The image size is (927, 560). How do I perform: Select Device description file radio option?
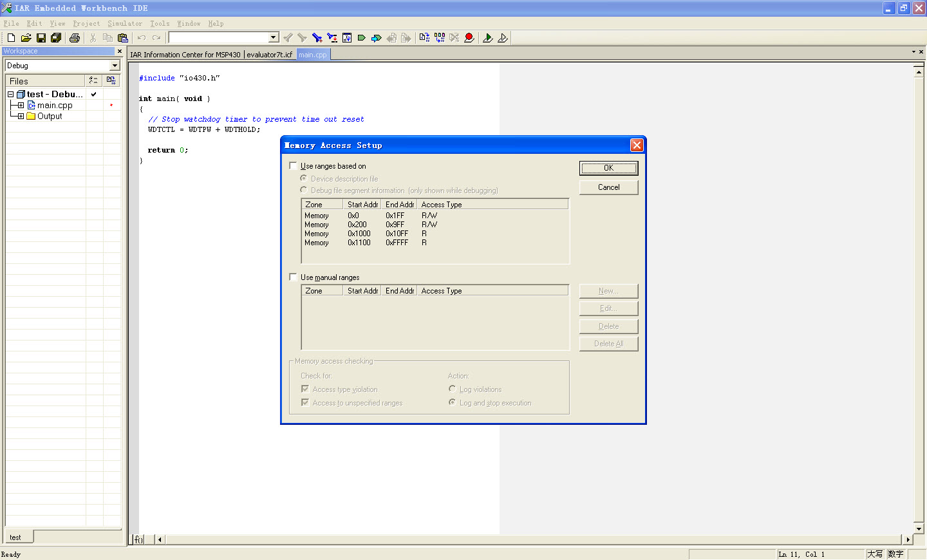(303, 178)
